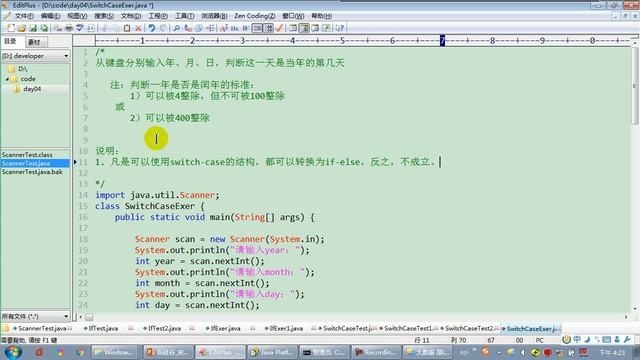Screen dimensions: 640x360
Task: Open the 工具(T) menu
Action: click(x=184, y=16)
